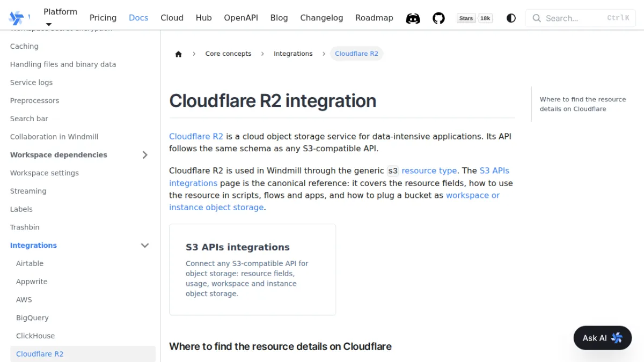Open Handling files and binary data
The width and height of the screenshot is (644, 362).
pyautogui.click(x=63, y=64)
